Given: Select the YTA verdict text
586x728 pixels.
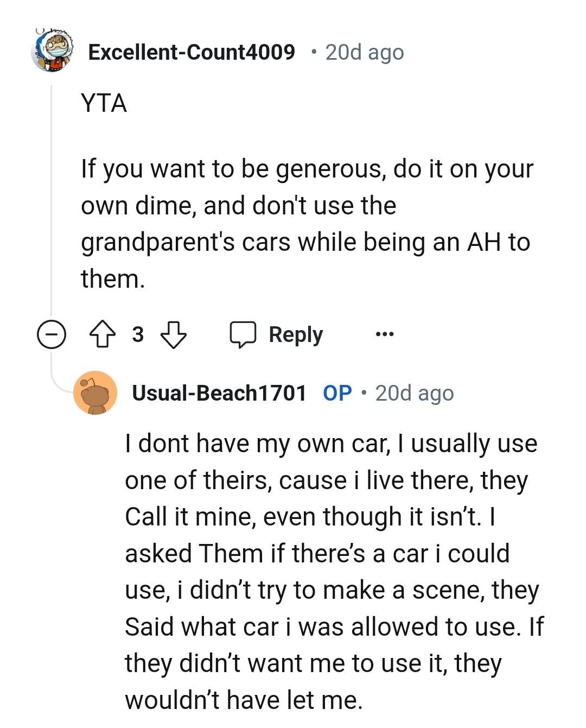Looking at the screenshot, I should click(104, 103).
